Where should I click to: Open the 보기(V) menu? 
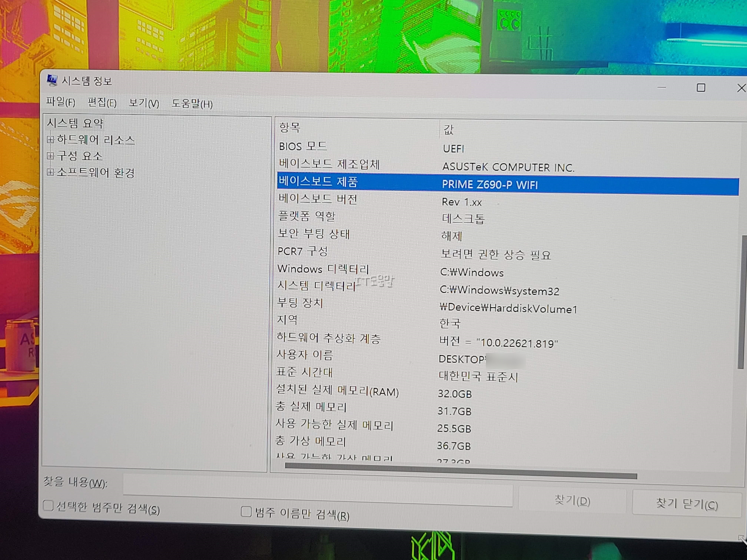(x=144, y=103)
